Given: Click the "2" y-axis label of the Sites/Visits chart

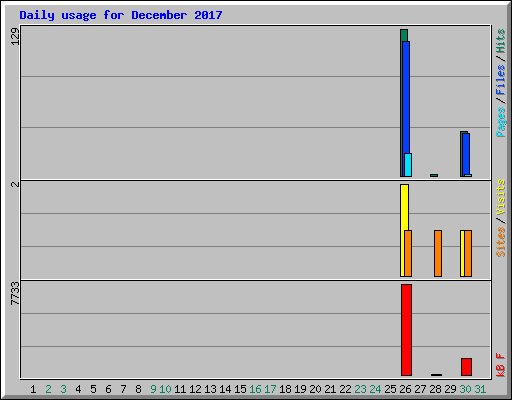Looking at the screenshot, I should 15,184.
